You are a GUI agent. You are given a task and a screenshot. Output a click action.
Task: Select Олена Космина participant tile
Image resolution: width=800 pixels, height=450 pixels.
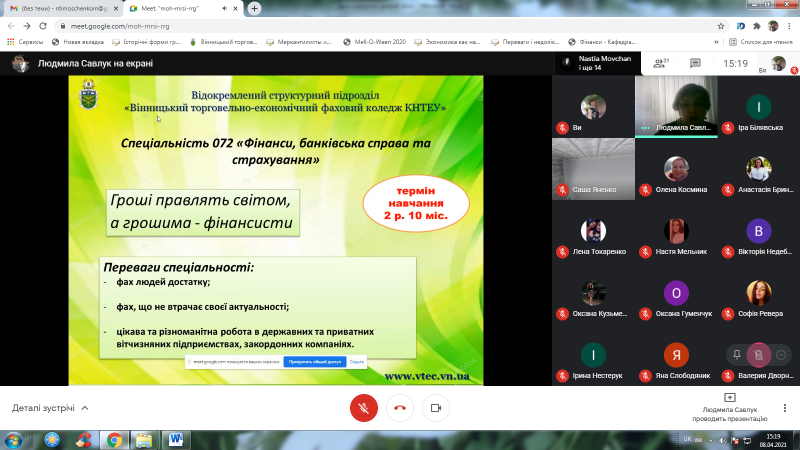676,169
